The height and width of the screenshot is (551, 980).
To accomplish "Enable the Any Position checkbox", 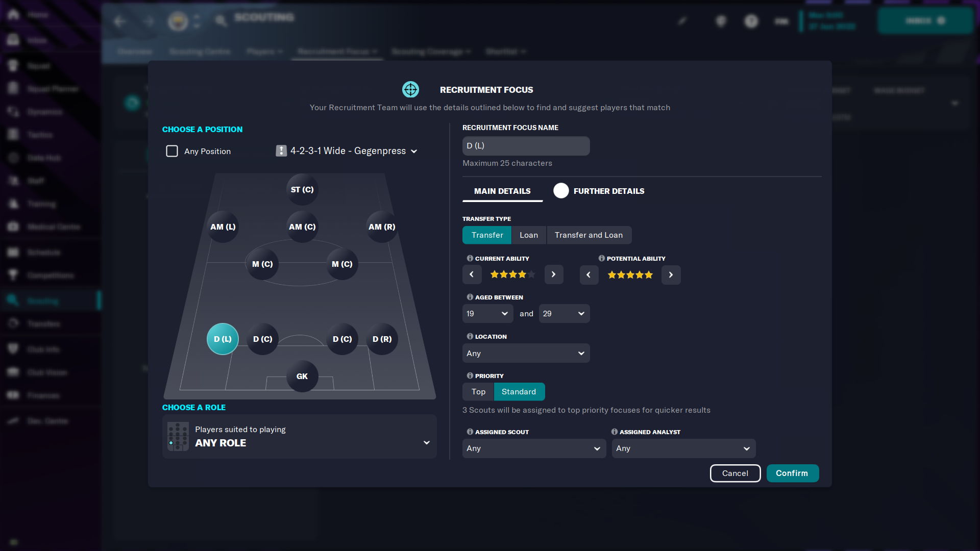I will pos(171,151).
